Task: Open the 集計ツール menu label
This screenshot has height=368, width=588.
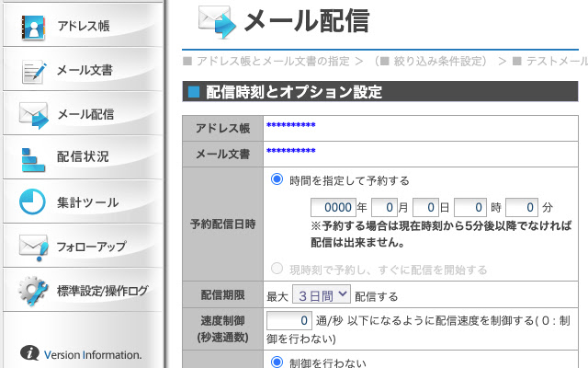Action: point(88,202)
